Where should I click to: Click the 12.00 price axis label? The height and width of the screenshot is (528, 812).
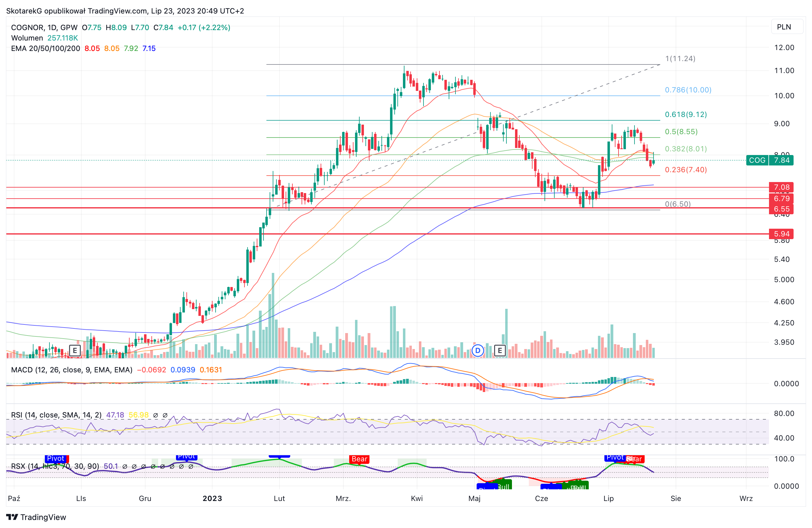(x=784, y=48)
